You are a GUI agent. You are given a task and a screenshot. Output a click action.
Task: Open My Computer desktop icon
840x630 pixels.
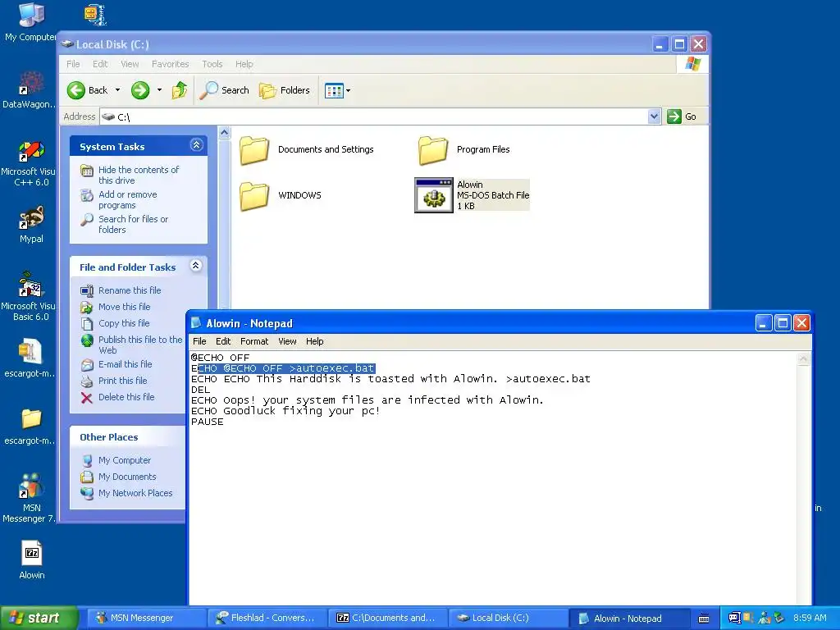pyautogui.click(x=31, y=21)
